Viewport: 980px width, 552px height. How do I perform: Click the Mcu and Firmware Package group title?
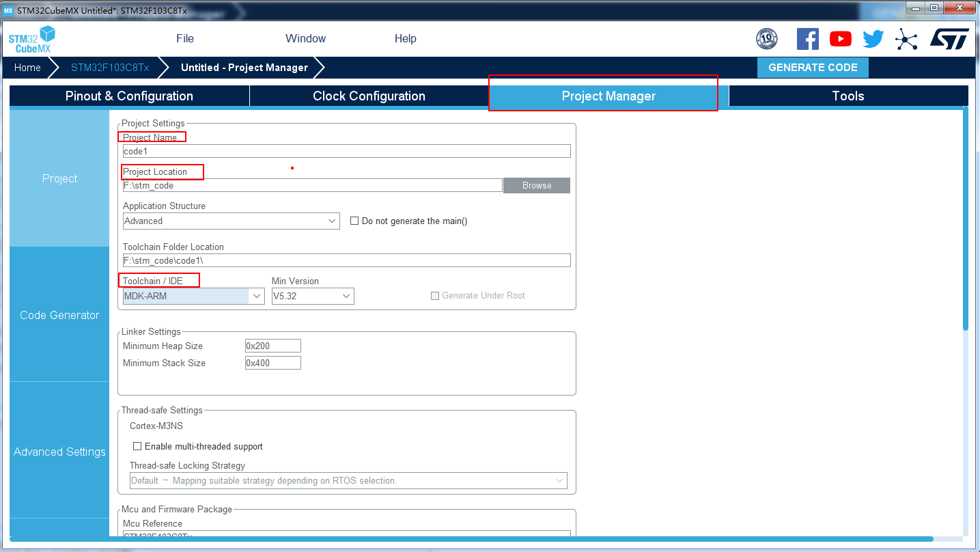(177, 510)
